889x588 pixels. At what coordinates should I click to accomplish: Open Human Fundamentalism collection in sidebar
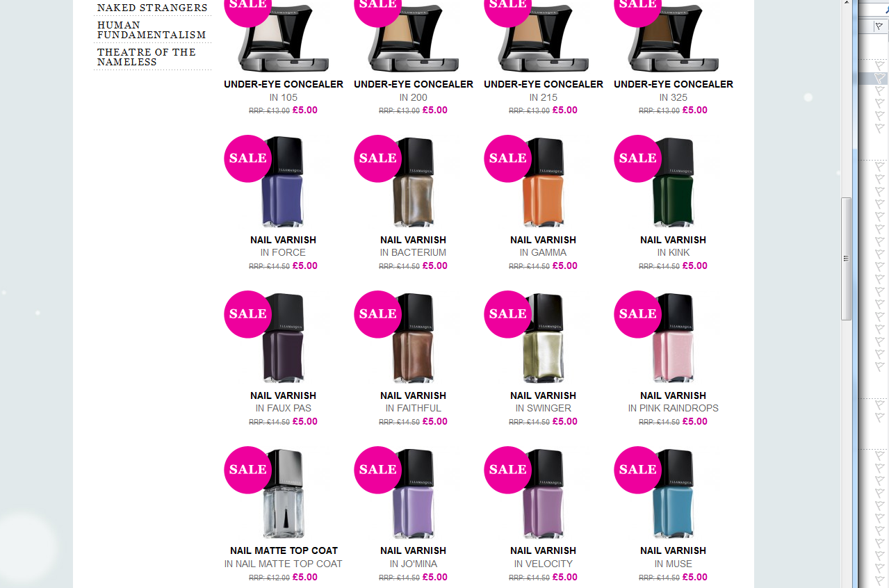click(152, 30)
